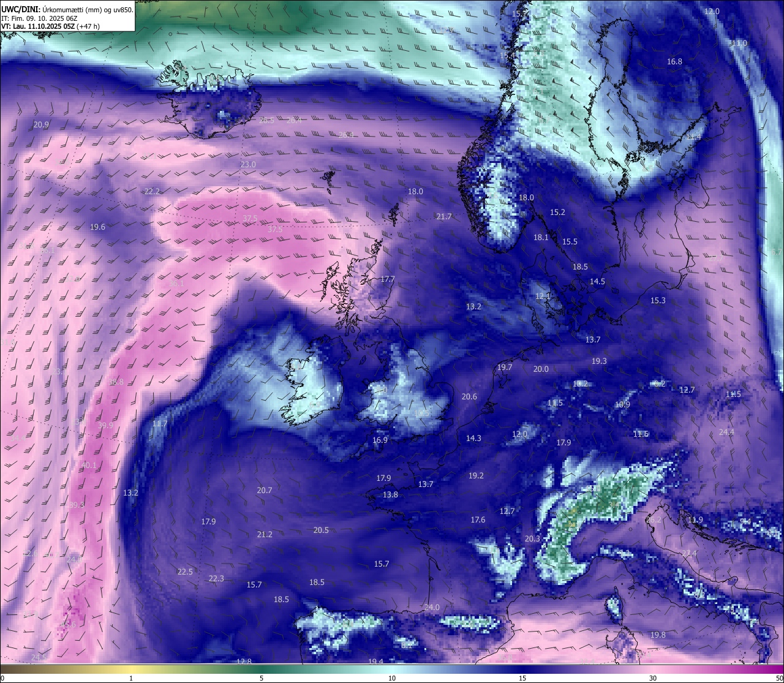Click the map value 20.0
The height and width of the screenshot is (683, 784).
pos(541,369)
